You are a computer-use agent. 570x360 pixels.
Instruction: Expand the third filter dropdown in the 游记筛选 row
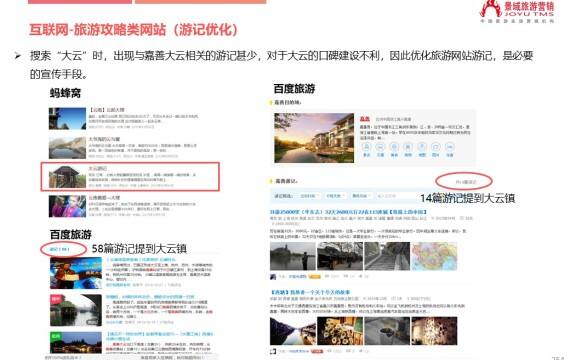361,196
